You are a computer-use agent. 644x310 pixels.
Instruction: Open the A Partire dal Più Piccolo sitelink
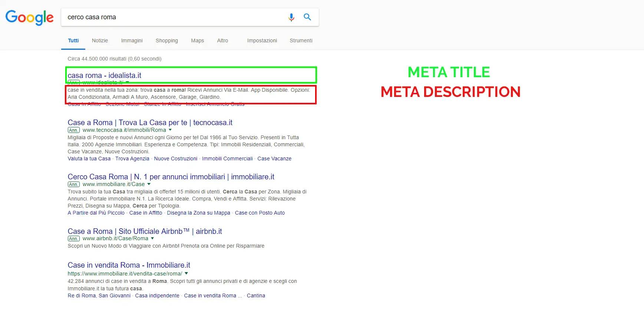pos(96,213)
